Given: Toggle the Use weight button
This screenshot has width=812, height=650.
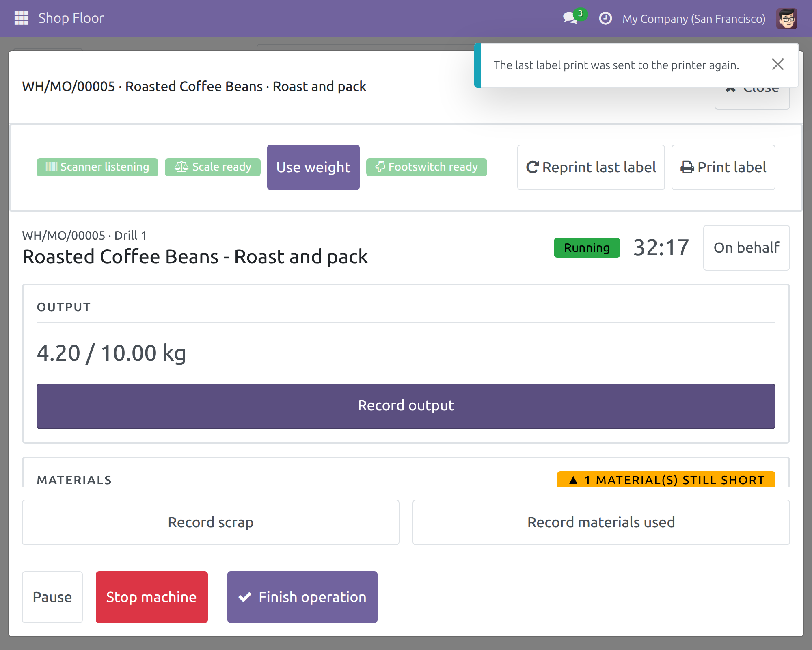Looking at the screenshot, I should tap(313, 167).
